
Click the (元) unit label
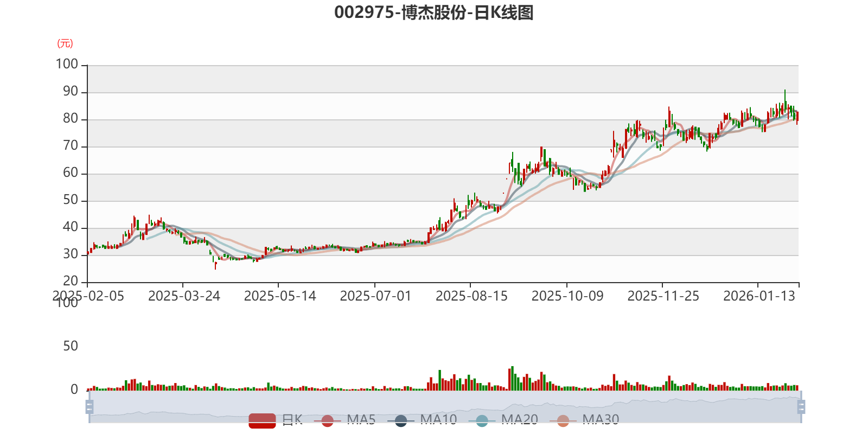pyautogui.click(x=65, y=43)
